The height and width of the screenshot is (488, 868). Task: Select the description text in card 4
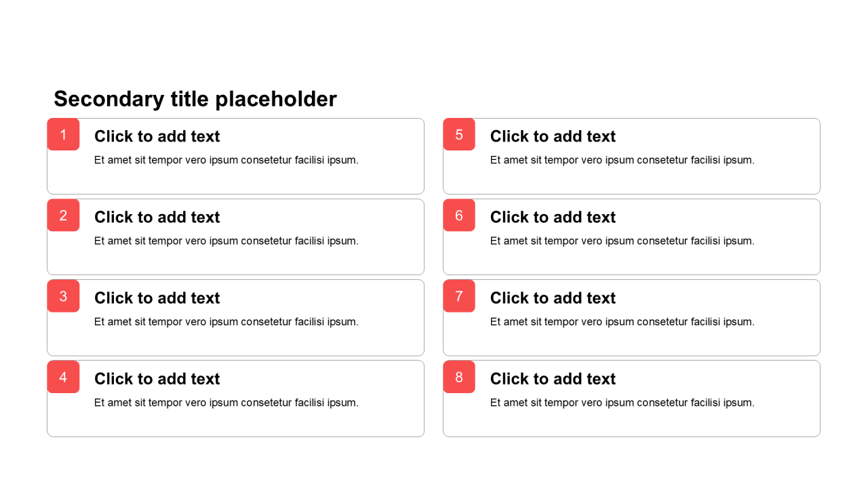click(x=226, y=403)
